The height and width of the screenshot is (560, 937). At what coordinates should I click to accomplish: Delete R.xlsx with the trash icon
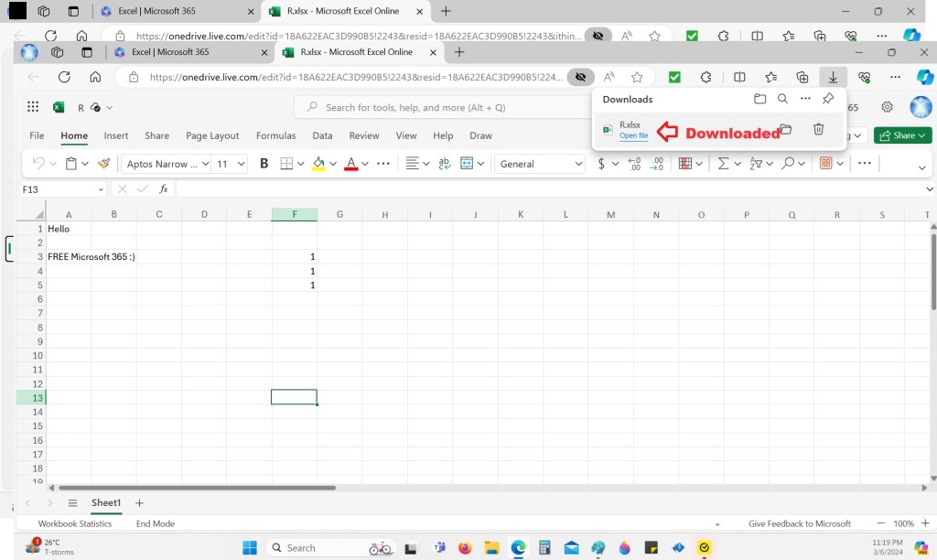(819, 130)
